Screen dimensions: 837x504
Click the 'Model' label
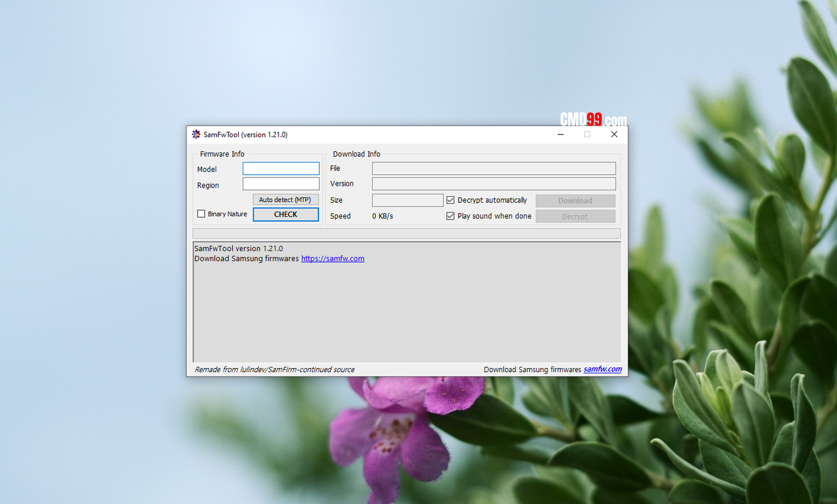click(207, 169)
